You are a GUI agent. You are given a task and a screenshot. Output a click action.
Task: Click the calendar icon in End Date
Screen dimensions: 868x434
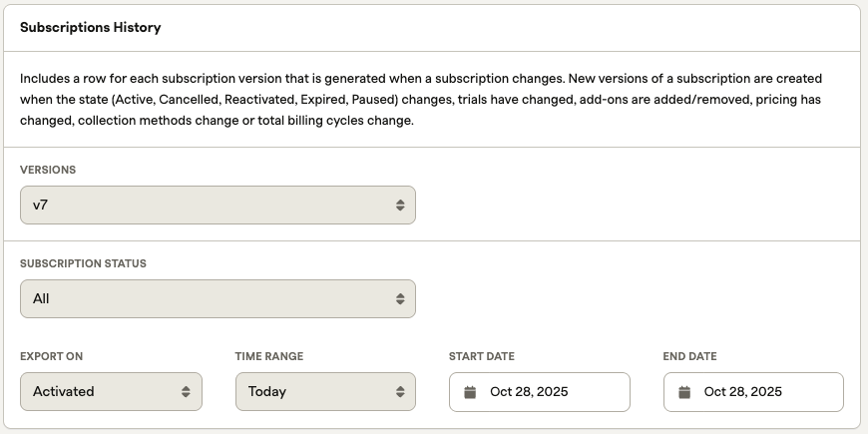click(684, 392)
